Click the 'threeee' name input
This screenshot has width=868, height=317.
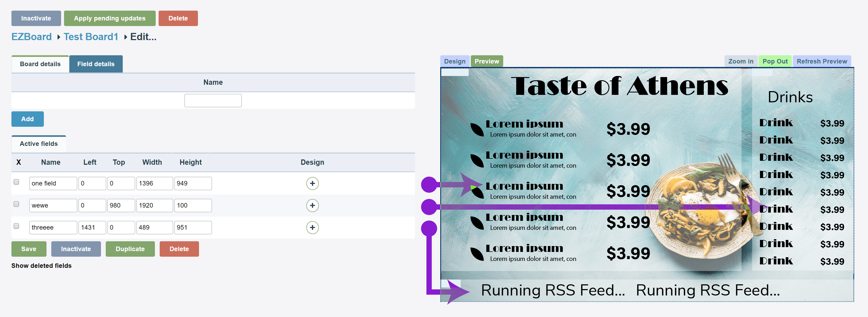[x=53, y=227]
